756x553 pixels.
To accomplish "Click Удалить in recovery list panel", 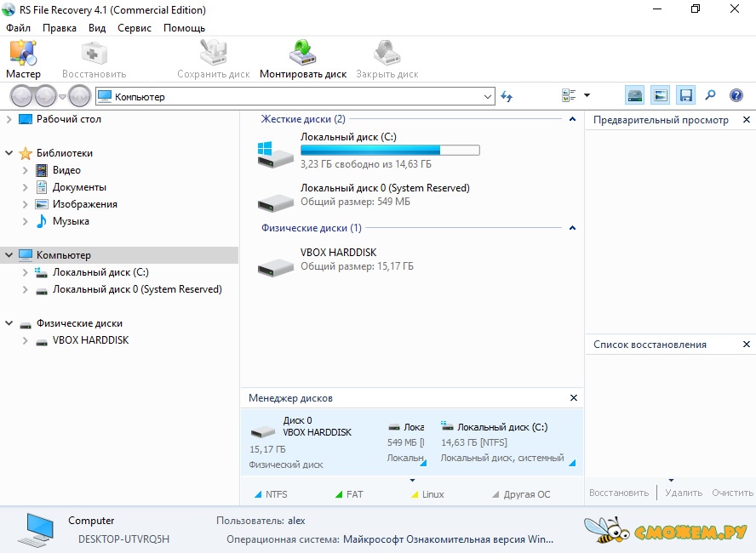I will click(x=683, y=493).
